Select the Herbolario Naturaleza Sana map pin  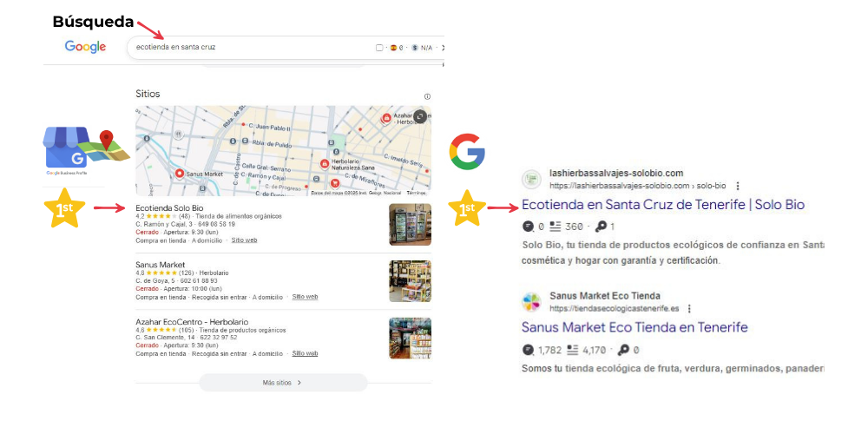click(x=325, y=163)
